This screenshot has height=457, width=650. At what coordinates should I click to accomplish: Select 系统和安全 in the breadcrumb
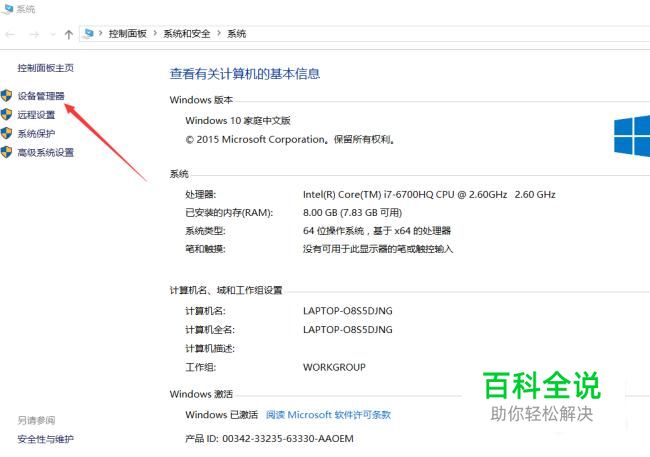[x=187, y=34]
